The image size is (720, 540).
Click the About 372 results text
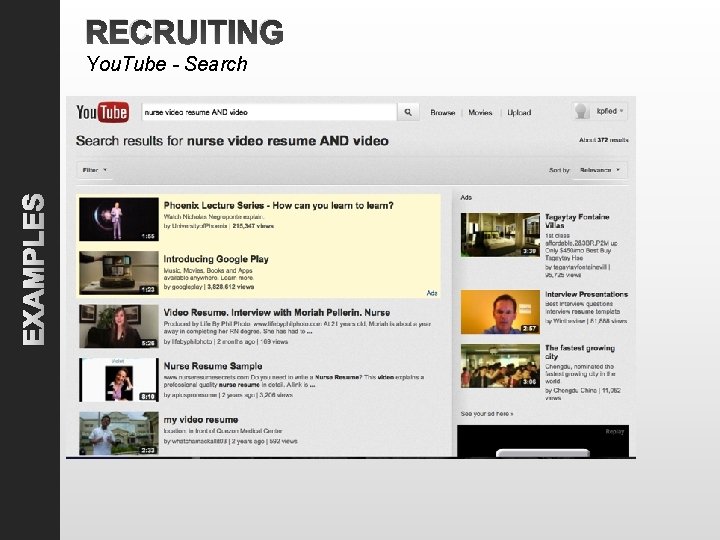click(x=603, y=140)
